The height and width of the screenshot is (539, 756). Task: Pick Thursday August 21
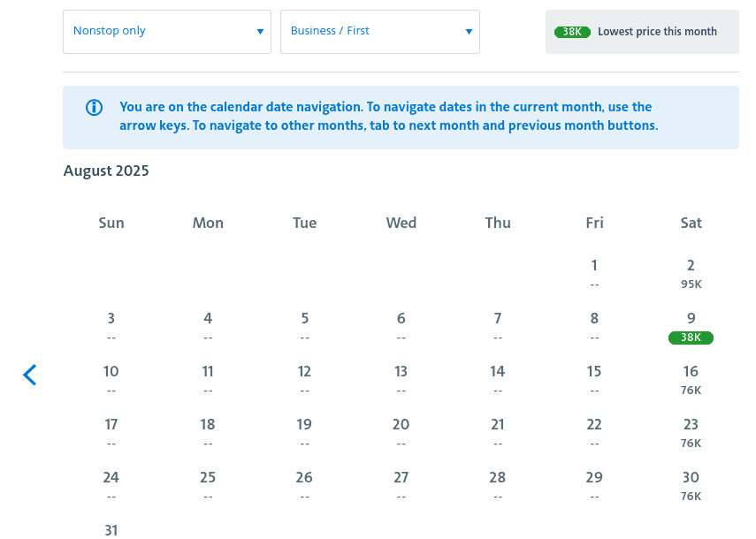pyautogui.click(x=498, y=432)
